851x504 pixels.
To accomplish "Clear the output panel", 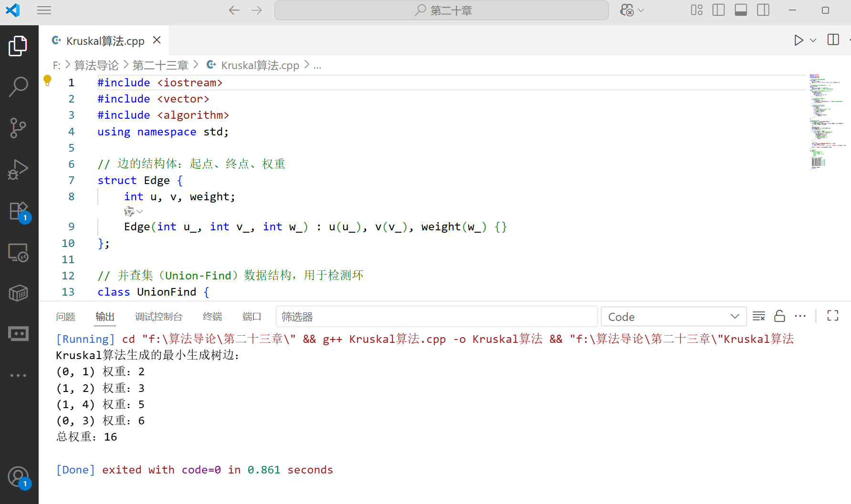I will 758,316.
